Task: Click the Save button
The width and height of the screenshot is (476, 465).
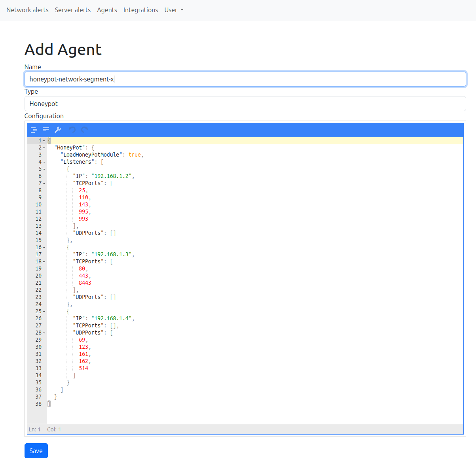Action: pos(36,451)
